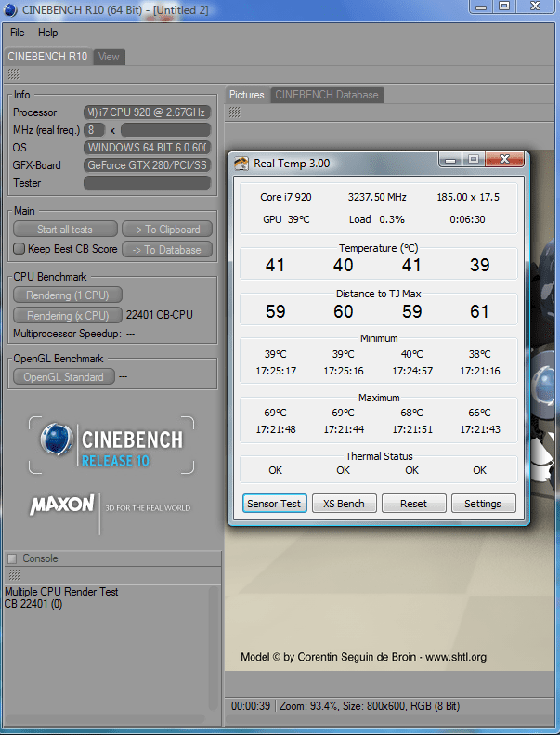The image size is (560, 735).
Task: Click the empty Tester field
Action: click(x=147, y=183)
